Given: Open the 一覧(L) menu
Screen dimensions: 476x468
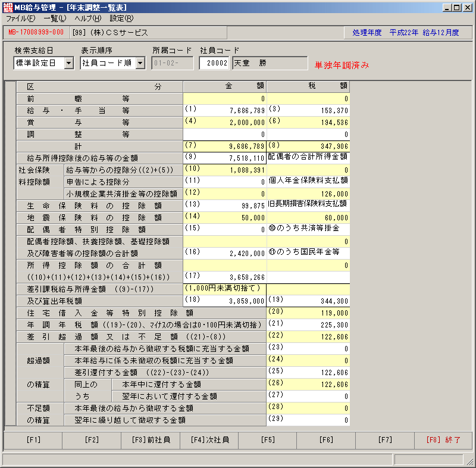Looking at the screenshot, I should [55, 18].
